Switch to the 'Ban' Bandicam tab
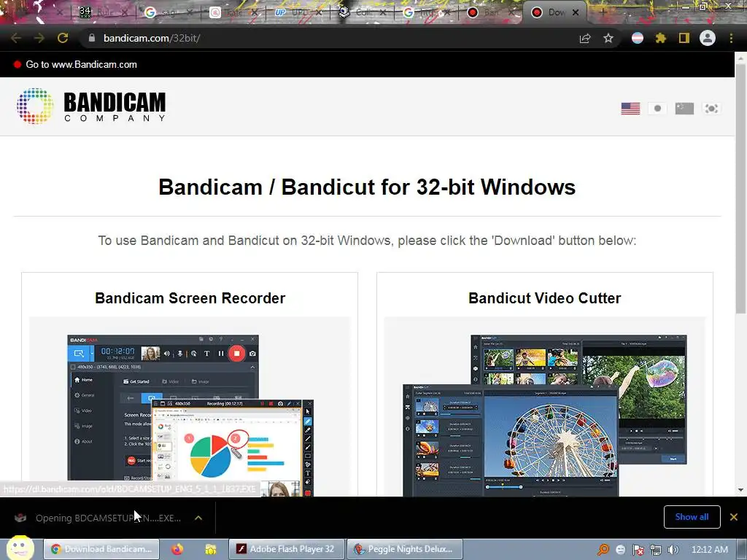The width and height of the screenshot is (747, 560). (492, 12)
